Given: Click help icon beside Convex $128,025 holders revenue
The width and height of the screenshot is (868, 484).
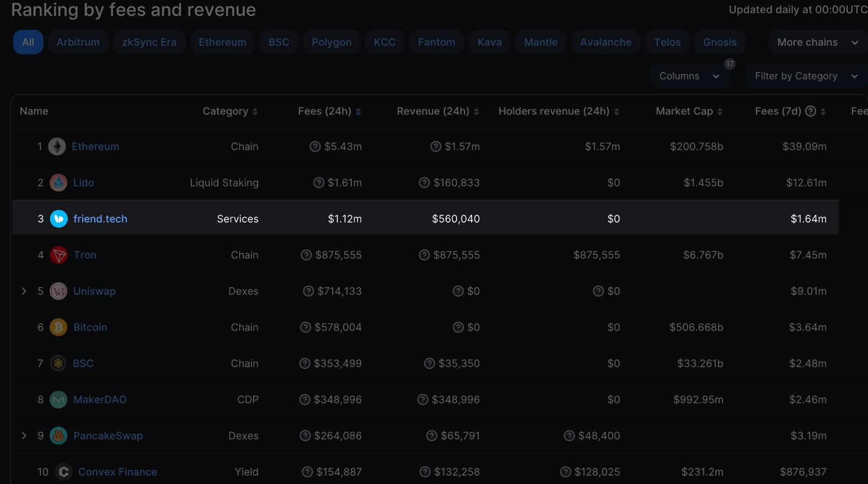Looking at the screenshot, I should click(565, 472).
